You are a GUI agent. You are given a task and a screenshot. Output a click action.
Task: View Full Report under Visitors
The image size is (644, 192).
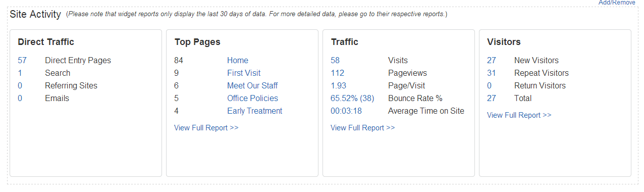tap(519, 115)
